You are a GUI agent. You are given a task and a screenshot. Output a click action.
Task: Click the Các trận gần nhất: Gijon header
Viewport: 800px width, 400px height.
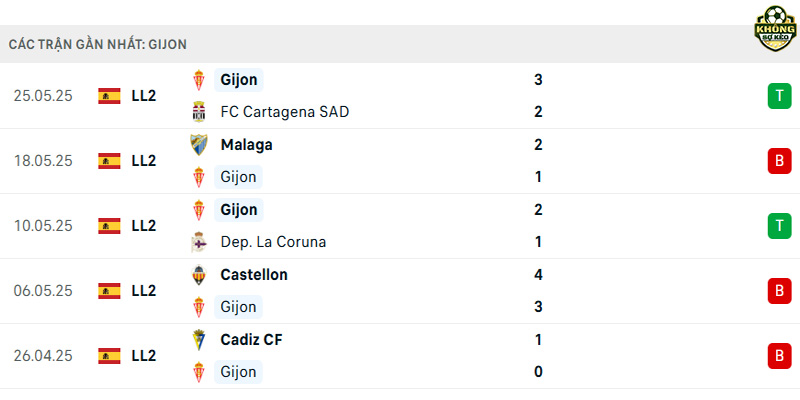coord(97,44)
